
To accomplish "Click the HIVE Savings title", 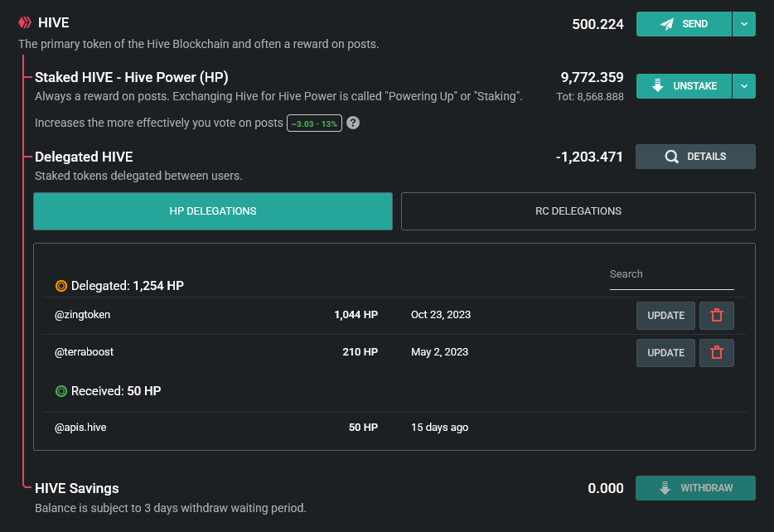I will pos(77,488).
